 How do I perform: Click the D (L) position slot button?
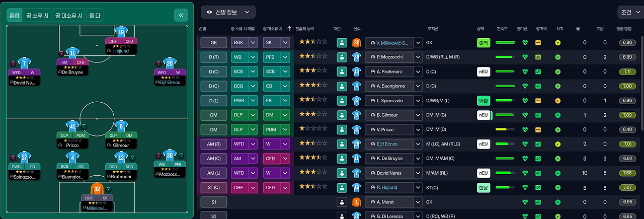[214, 101]
